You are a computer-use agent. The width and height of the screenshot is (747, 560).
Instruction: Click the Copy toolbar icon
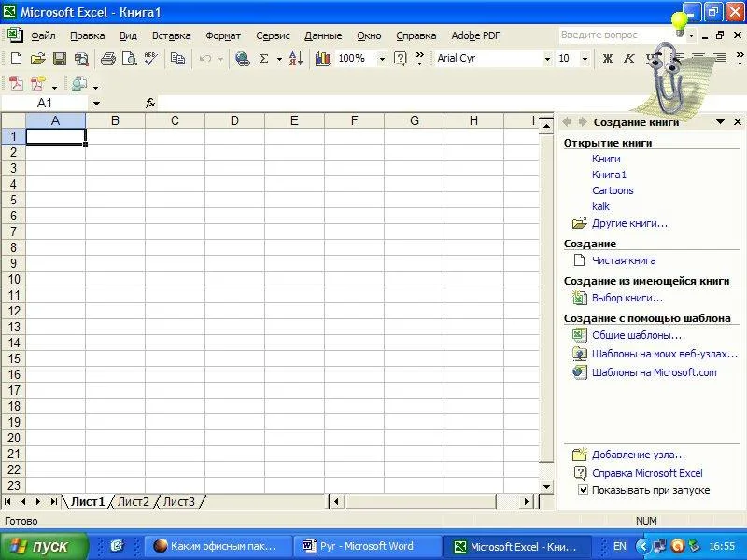click(x=177, y=59)
